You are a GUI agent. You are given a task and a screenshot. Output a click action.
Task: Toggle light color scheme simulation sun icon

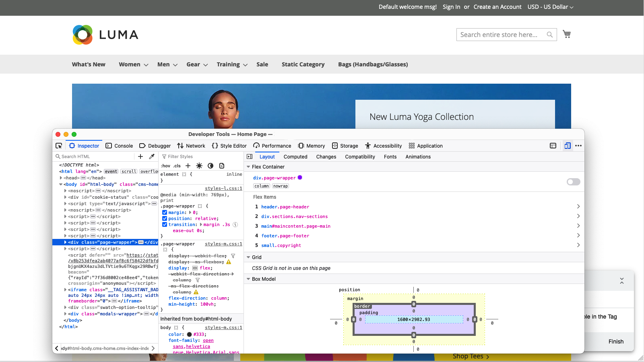[199, 166]
